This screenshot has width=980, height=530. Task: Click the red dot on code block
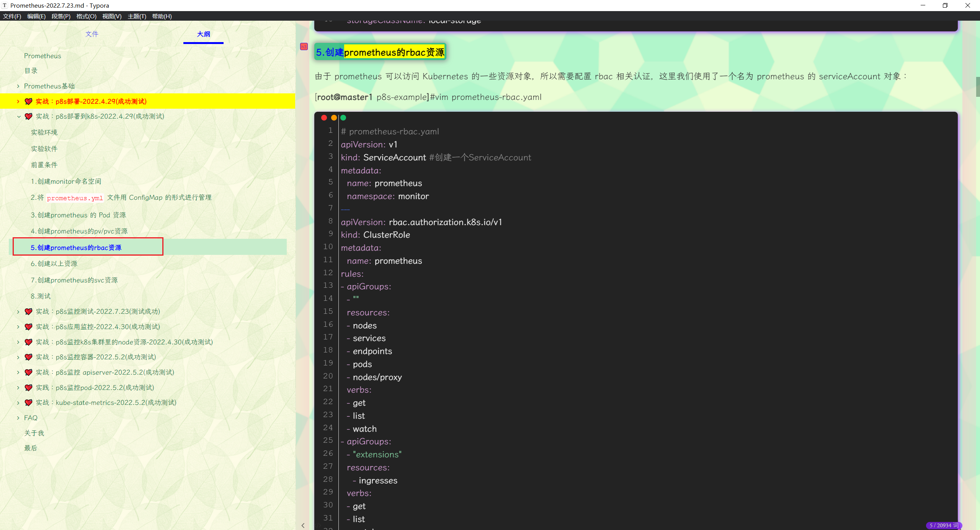click(324, 118)
